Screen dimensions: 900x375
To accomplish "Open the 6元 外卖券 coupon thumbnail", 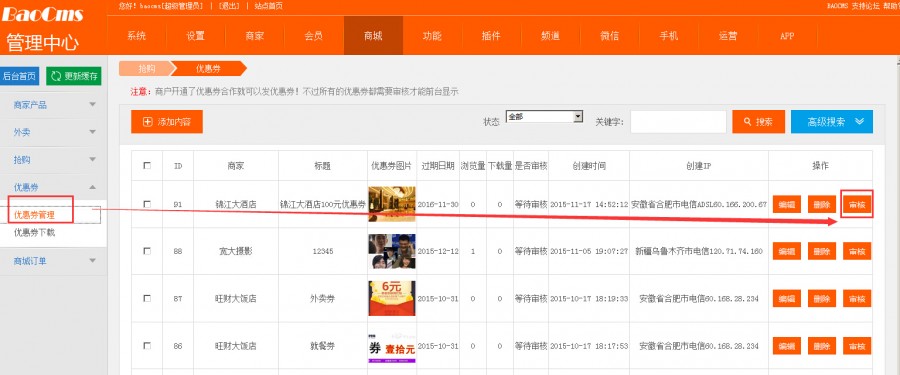I will tap(391, 298).
